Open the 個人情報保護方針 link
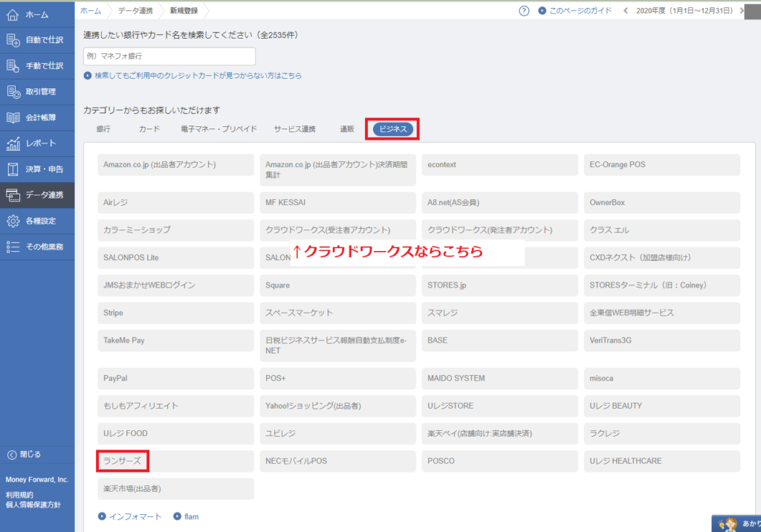Screen dimensions: 761x532 point(33,505)
